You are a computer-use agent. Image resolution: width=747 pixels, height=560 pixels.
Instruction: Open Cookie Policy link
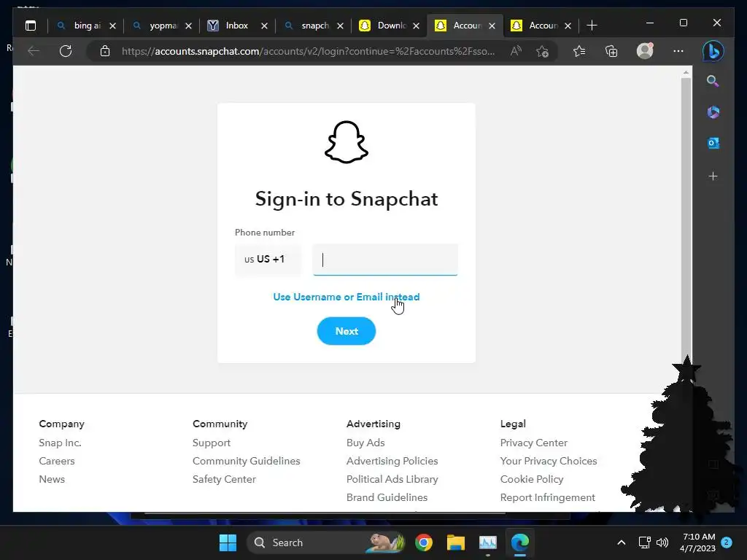coord(532,479)
